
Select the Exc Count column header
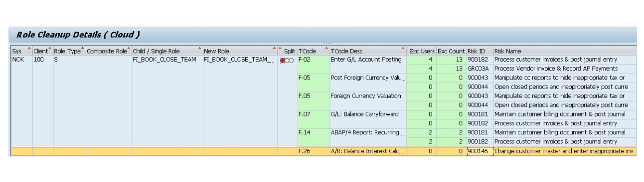tap(451, 51)
